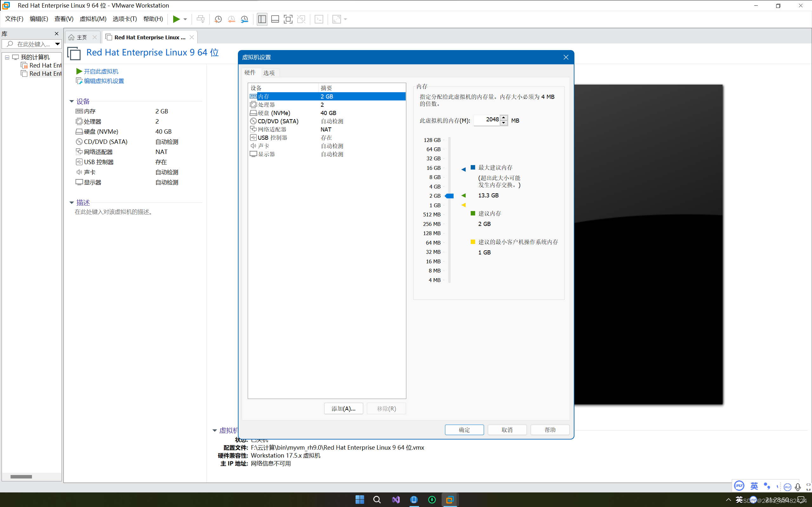Select 网络适配器 in the device list
The height and width of the screenshot is (507, 812).
[x=272, y=129]
